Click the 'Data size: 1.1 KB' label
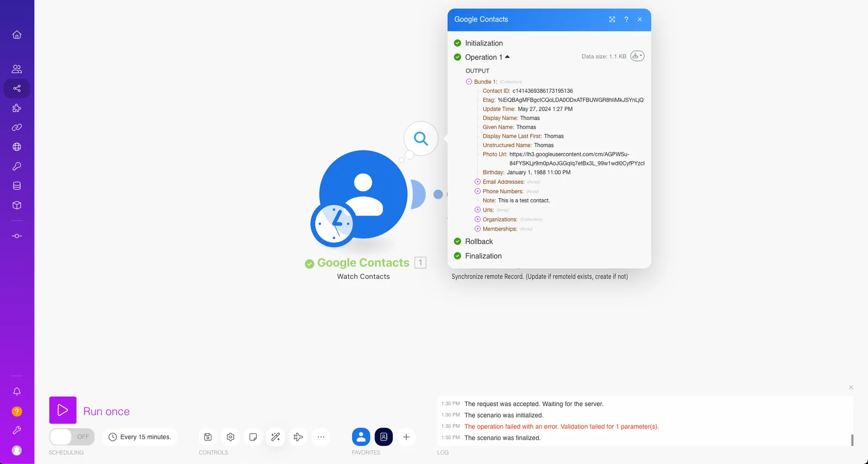Image resolution: width=868 pixels, height=464 pixels. tap(604, 56)
